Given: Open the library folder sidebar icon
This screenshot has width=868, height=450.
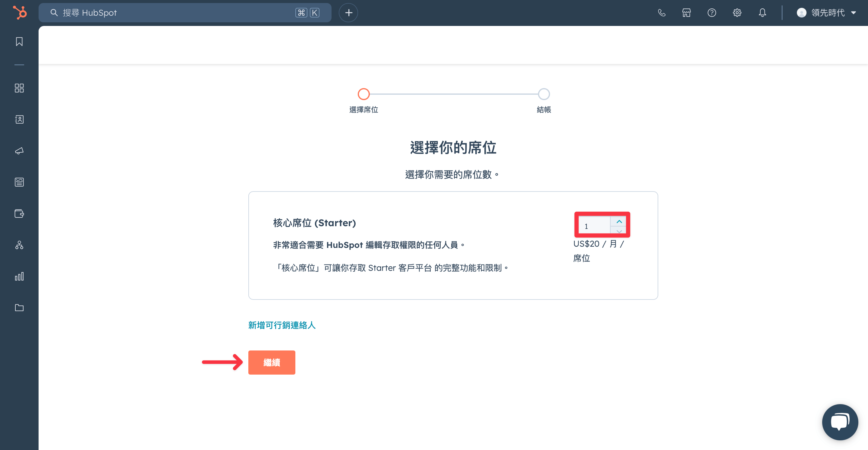Looking at the screenshot, I should (x=19, y=307).
